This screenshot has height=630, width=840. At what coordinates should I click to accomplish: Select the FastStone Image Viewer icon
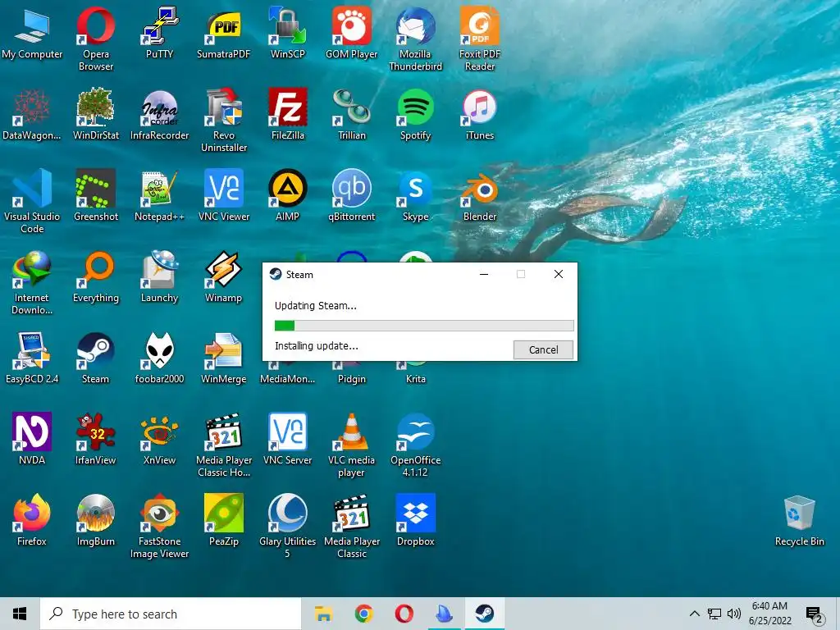[x=160, y=527]
